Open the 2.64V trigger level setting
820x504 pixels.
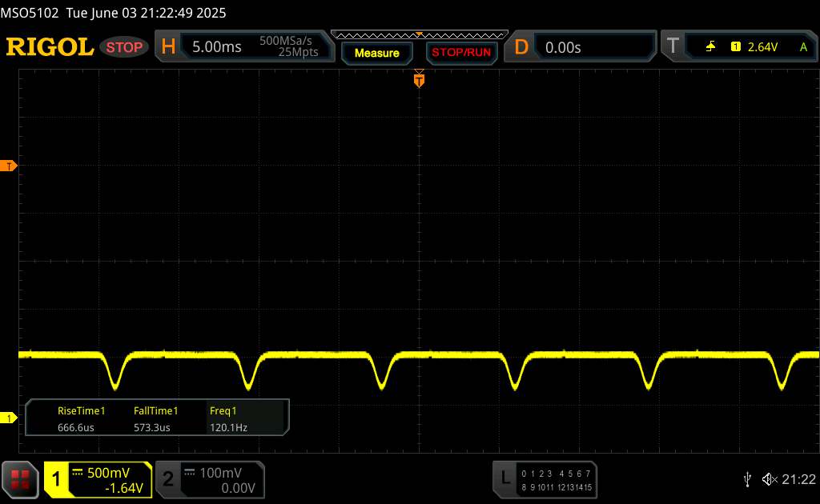click(x=762, y=47)
